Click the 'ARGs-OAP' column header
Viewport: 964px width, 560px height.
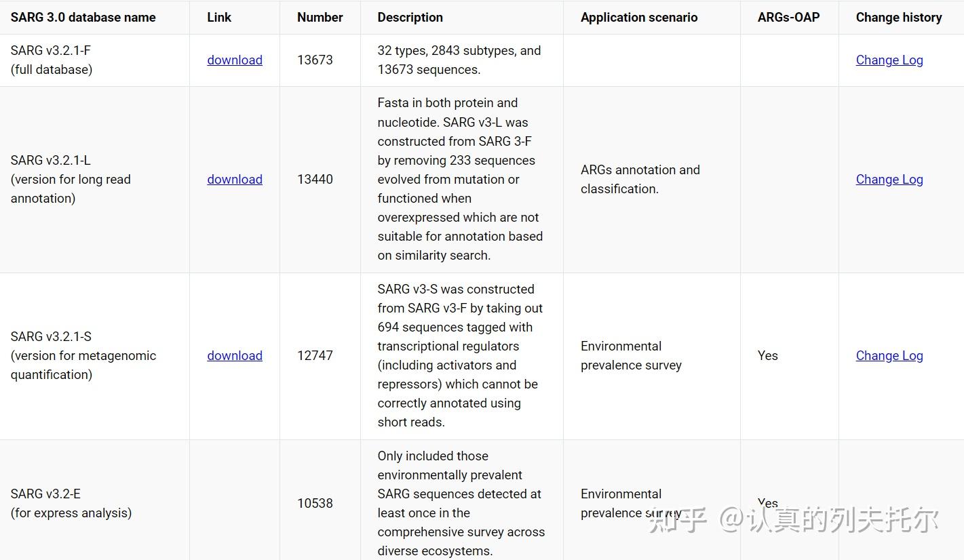pos(788,18)
